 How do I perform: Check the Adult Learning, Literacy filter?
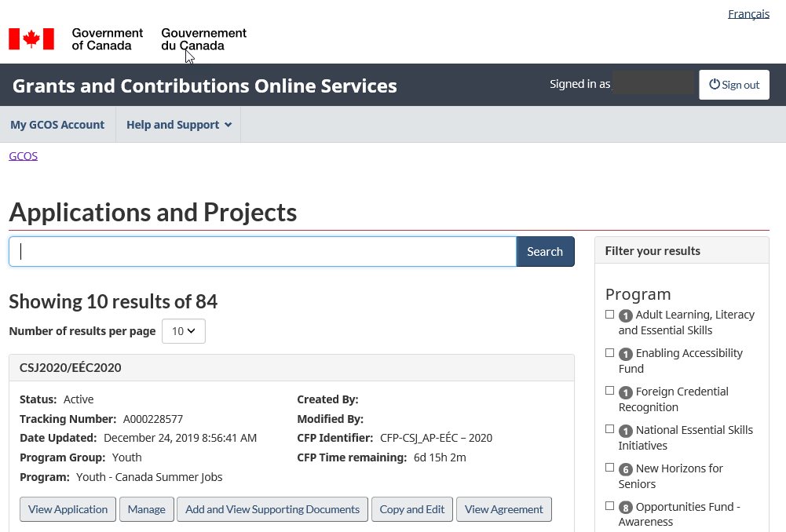[610, 315]
